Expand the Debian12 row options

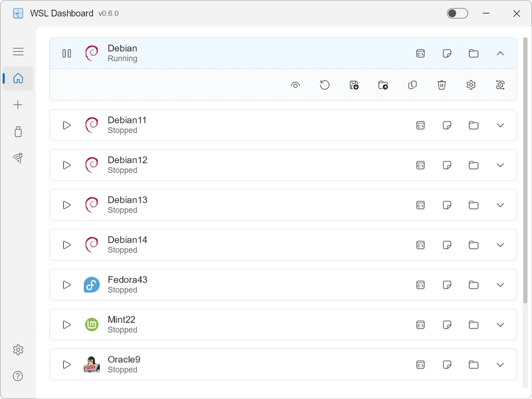[501, 165]
